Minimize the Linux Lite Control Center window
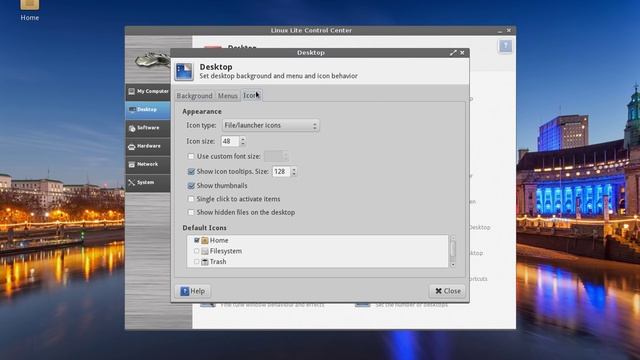 point(500,31)
